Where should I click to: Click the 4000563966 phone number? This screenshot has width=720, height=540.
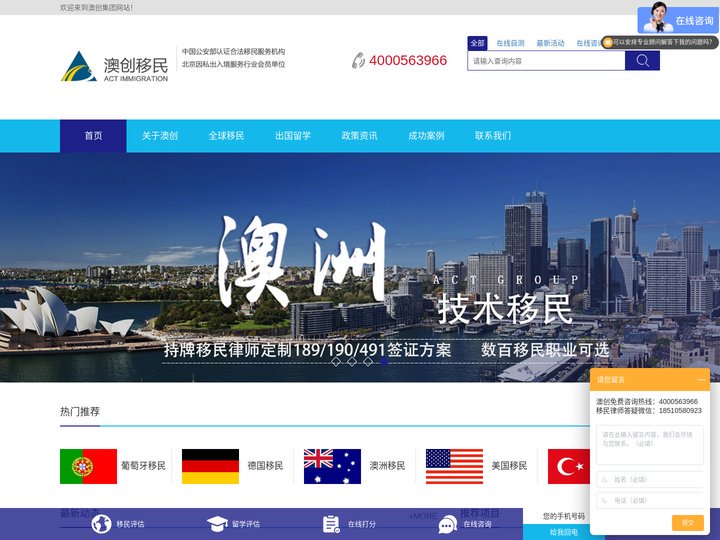pos(408,60)
